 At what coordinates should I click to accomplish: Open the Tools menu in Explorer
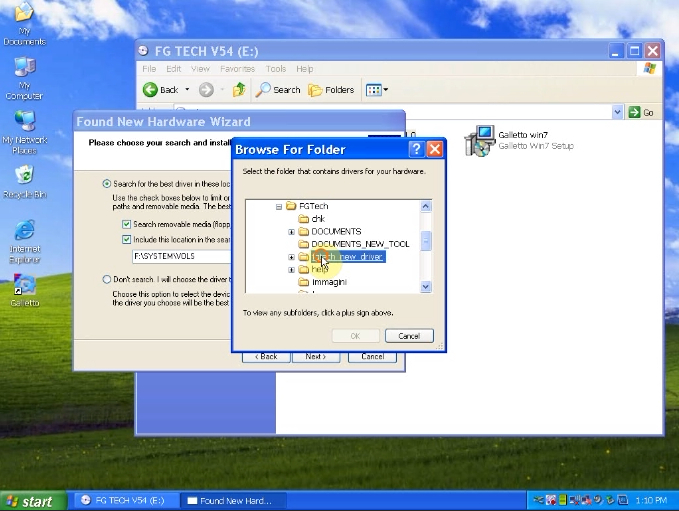click(276, 69)
